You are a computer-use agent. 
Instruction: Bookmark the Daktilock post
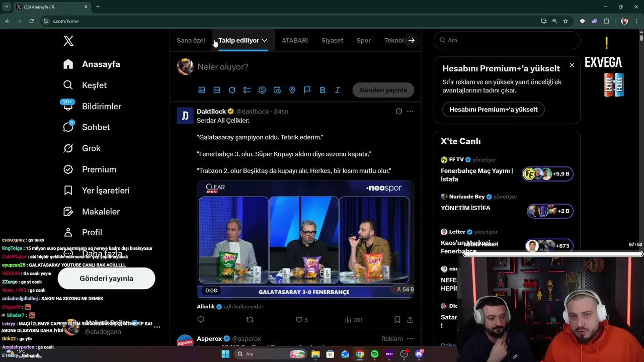pyautogui.click(x=397, y=320)
